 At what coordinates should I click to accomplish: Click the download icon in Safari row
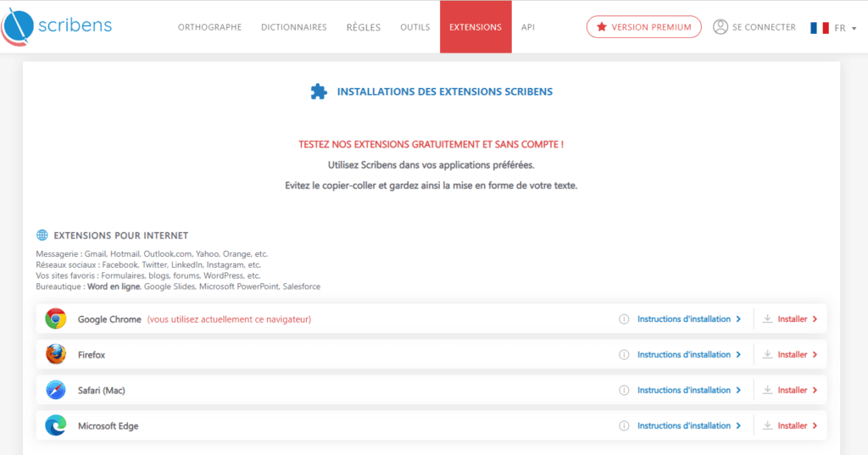coord(767,390)
